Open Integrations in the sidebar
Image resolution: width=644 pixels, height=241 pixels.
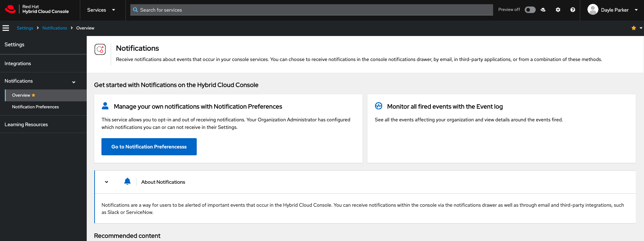coord(18,63)
